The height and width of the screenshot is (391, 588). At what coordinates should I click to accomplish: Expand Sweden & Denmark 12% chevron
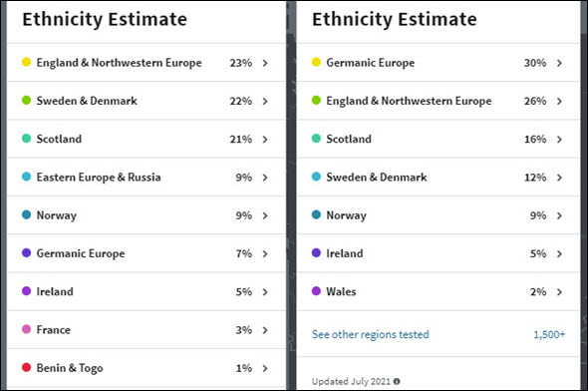(559, 178)
